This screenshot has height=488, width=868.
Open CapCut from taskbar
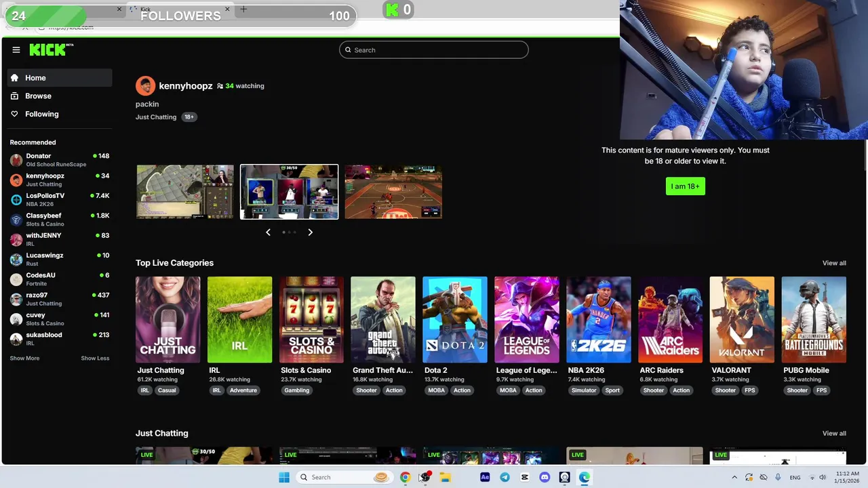click(524, 477)
